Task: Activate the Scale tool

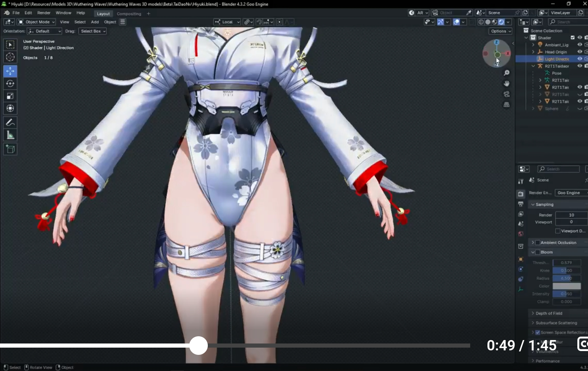Action: [10, 96]
